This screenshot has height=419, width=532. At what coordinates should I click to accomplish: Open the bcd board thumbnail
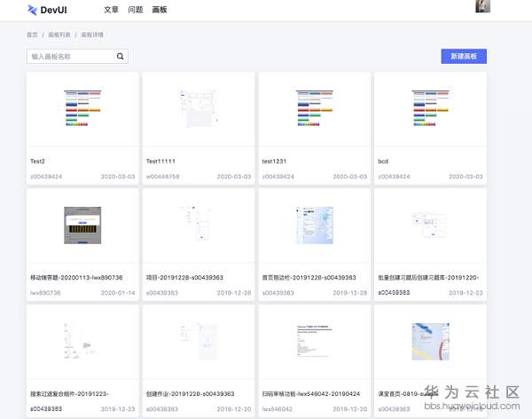tap(431, 108)
